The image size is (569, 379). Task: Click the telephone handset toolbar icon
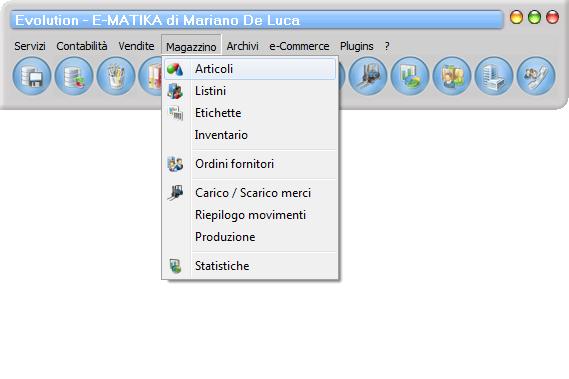[x=536, y=76]
